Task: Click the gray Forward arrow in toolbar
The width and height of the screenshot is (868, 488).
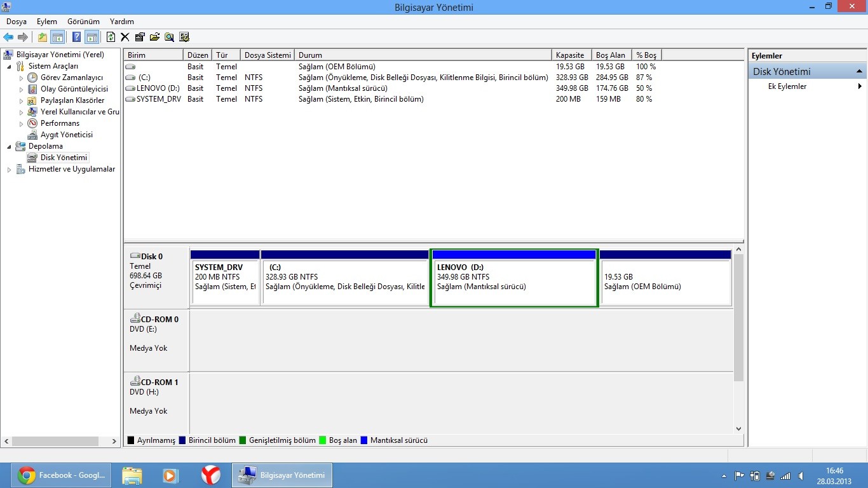Action: pyautogui.click(x=23, y=37)
